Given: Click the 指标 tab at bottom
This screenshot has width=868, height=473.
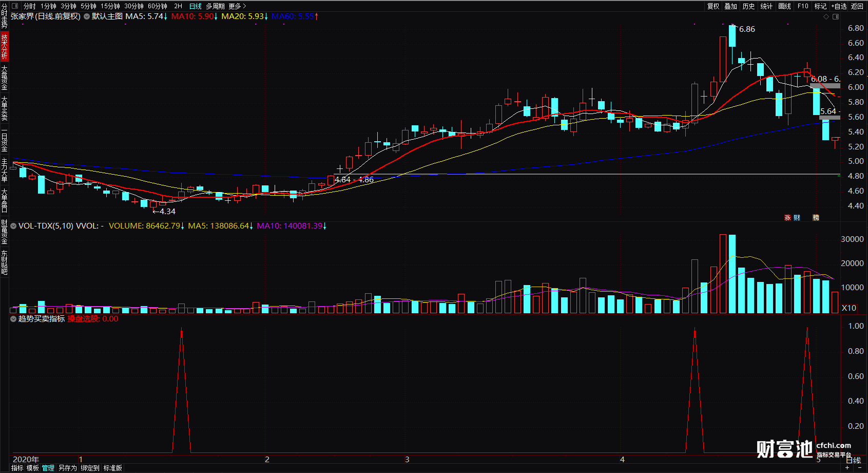Looking at the screenshot, I should tap(17, 468).
